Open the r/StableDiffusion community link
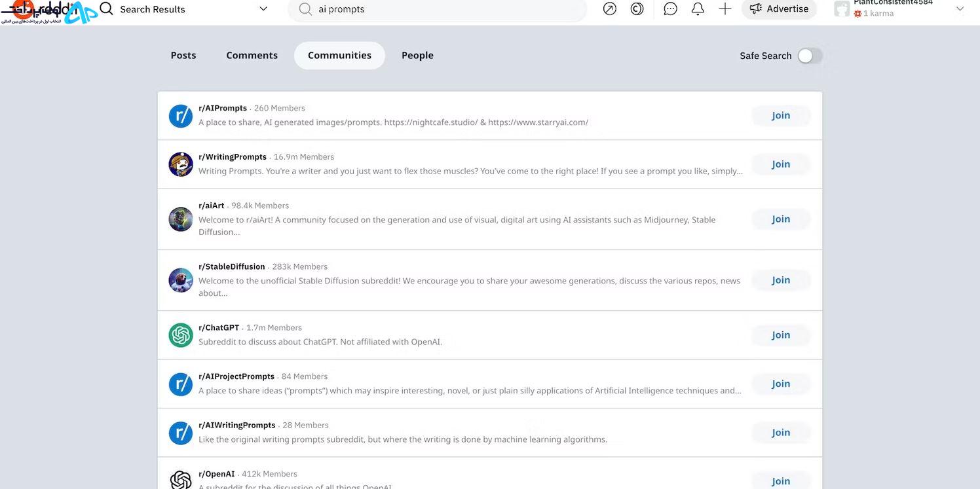The height and width of the screenshot is (489, 980). (232, 266)
